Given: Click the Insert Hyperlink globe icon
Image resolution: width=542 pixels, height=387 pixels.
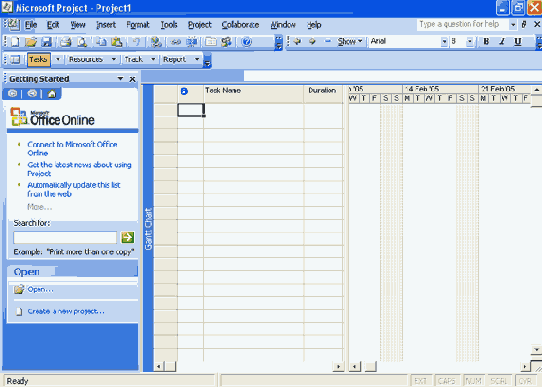Looking at the screenshot, I should coord(156,42).
